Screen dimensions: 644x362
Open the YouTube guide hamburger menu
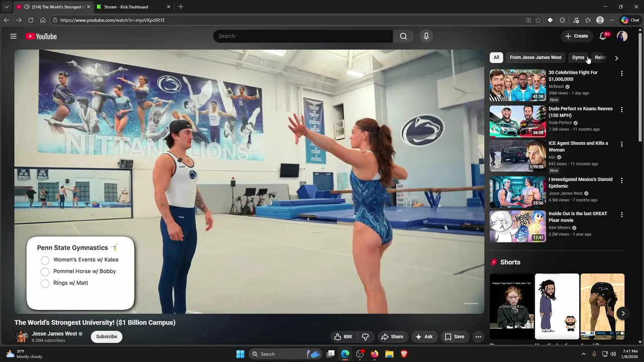tap(14, 36)
